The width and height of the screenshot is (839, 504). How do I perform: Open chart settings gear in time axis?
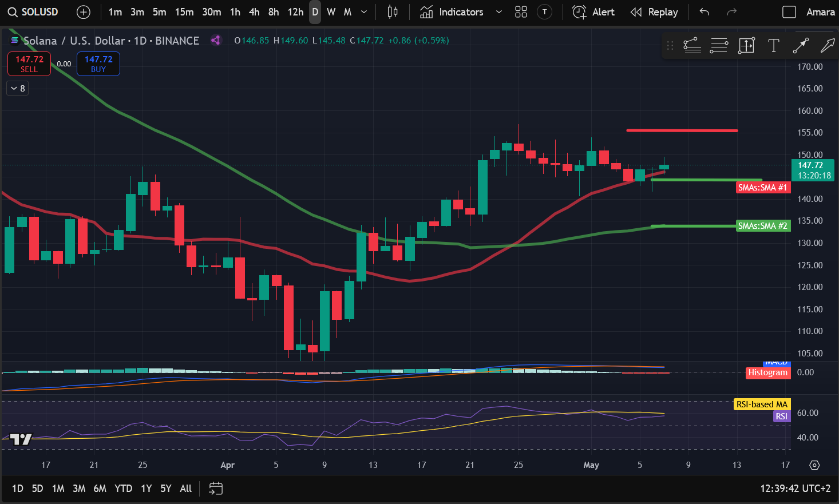(814, 465)
